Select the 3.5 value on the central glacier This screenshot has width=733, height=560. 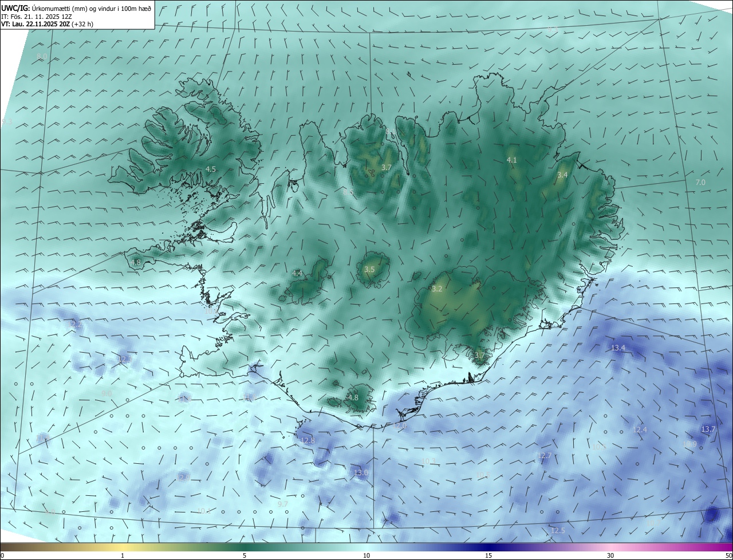[369, 269]
